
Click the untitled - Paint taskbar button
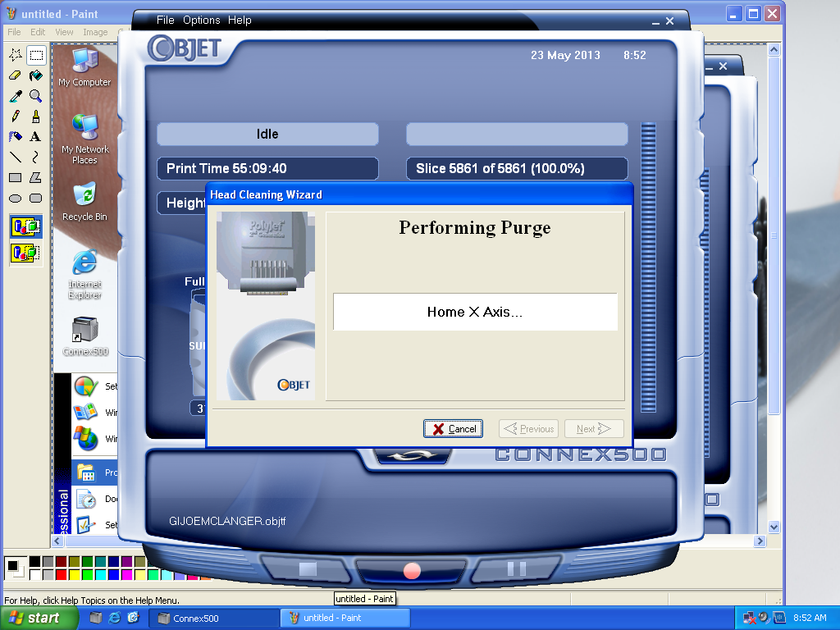[x=345, y=619]
